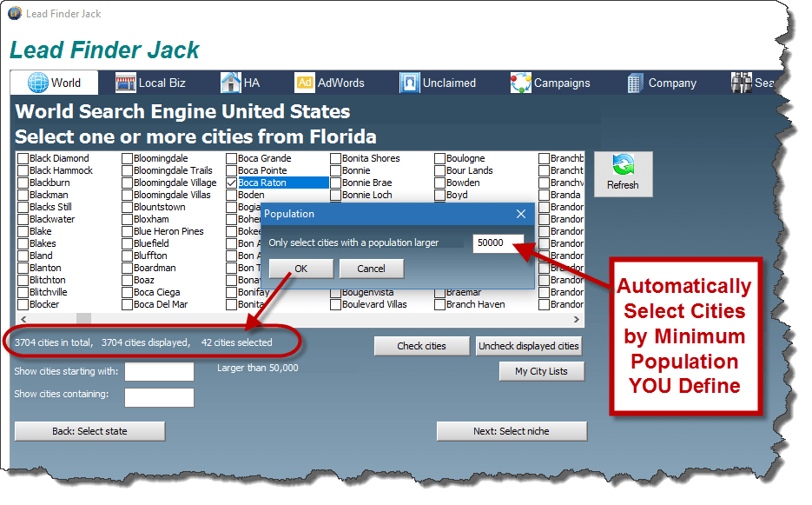Viewport: 812px width, 505px height.
Task: Select the Campaigns network icon
Action: point(520,83)
